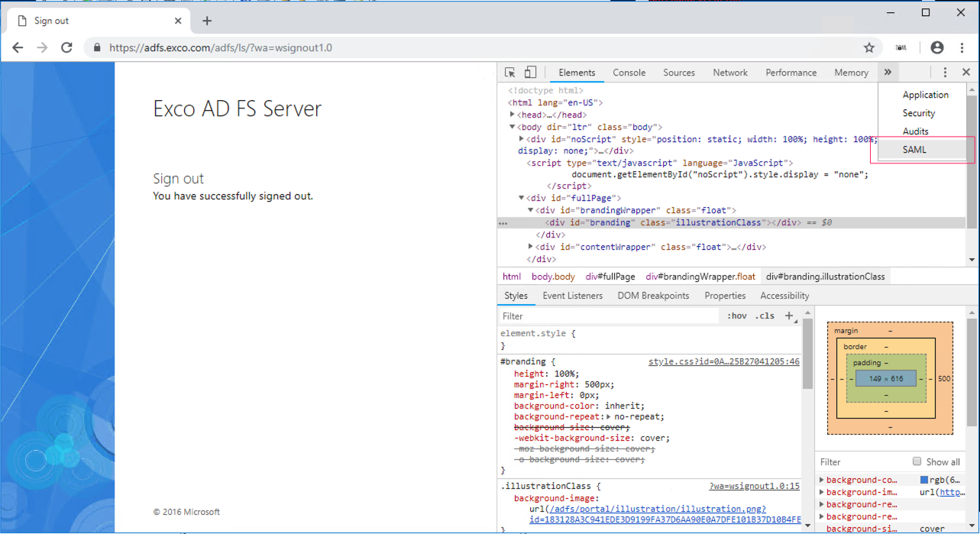Image resolution: width=980 pixels, height=534 pixels.
Task: Activate the inspect element picker icon
Action: coord(510,73)
